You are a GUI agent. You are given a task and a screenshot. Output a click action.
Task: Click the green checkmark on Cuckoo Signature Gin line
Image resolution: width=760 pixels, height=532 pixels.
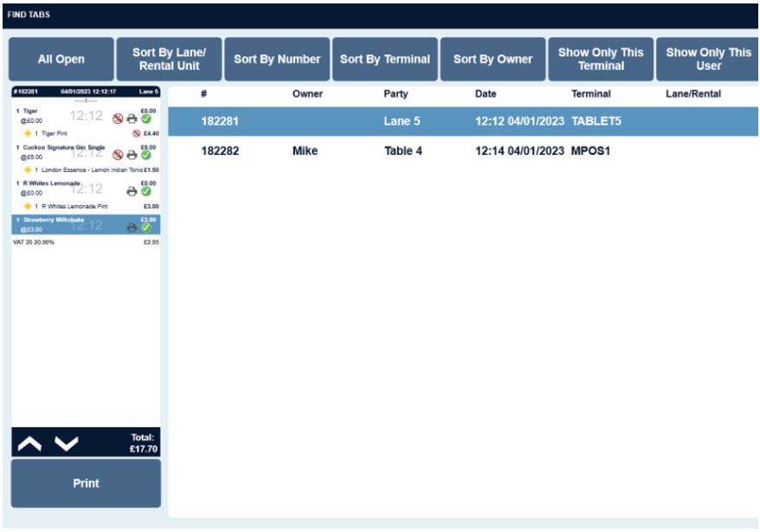pyautogui.click(x=146, y=155)
